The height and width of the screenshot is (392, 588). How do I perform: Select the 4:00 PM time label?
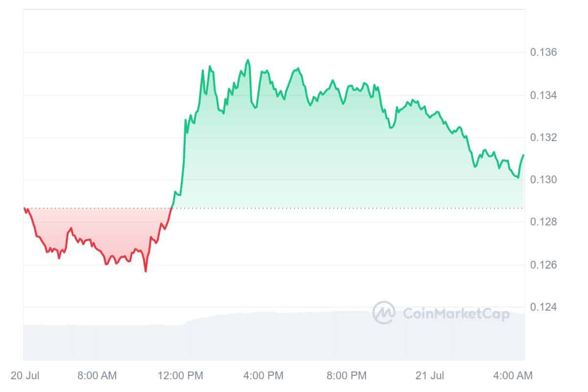click(264, 376)
